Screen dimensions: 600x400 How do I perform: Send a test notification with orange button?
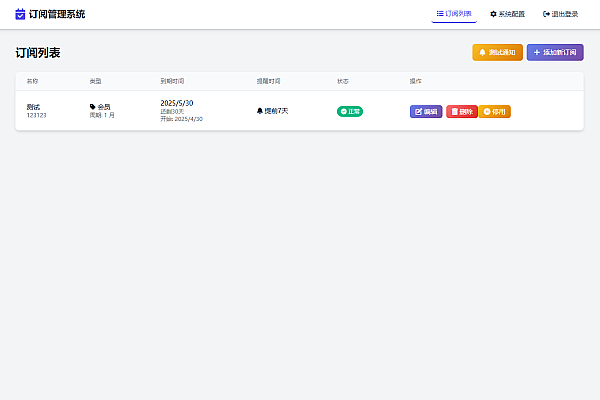497,52
